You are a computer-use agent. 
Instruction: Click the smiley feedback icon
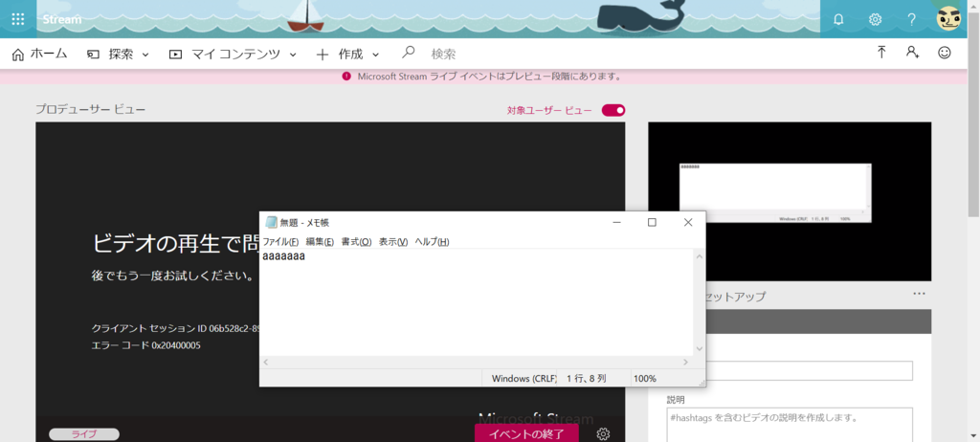tap(945, 53)
